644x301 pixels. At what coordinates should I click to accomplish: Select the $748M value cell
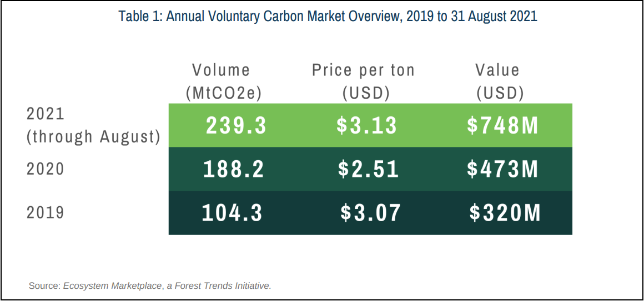pos(502,126)
